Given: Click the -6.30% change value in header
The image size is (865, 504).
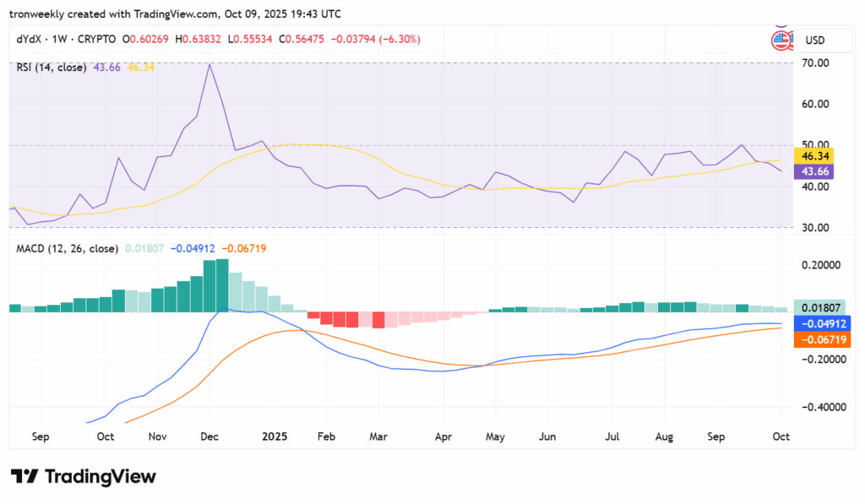Looking at the screenshot, I should click(403, 40).
